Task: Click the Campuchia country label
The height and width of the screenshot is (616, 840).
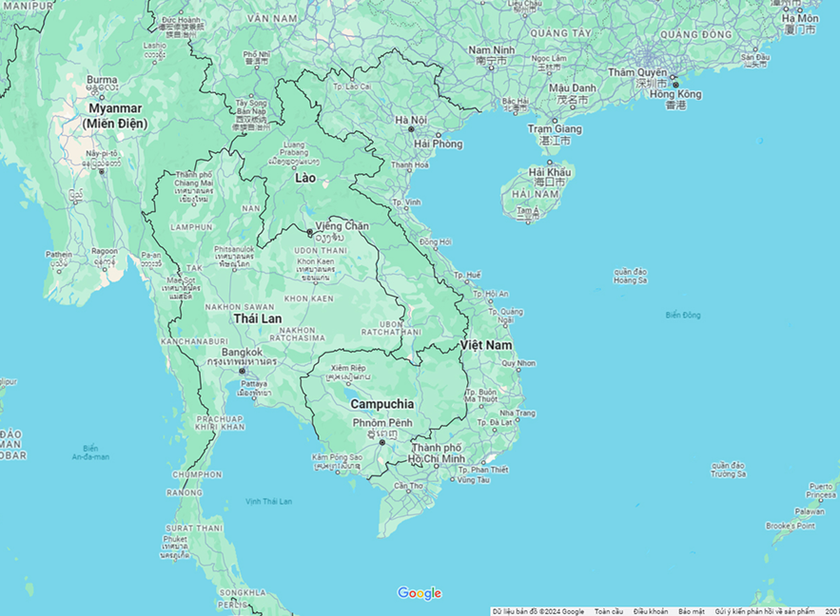Action: (381, 404)
